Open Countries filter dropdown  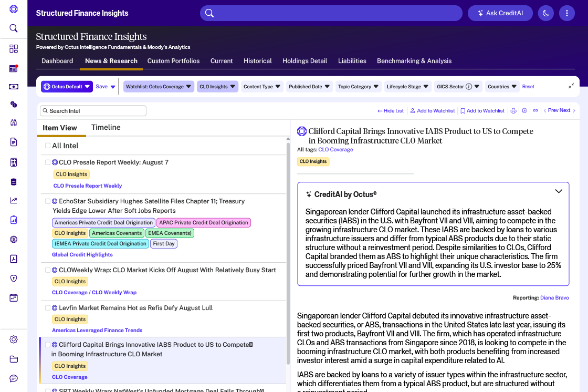(502, 86)
